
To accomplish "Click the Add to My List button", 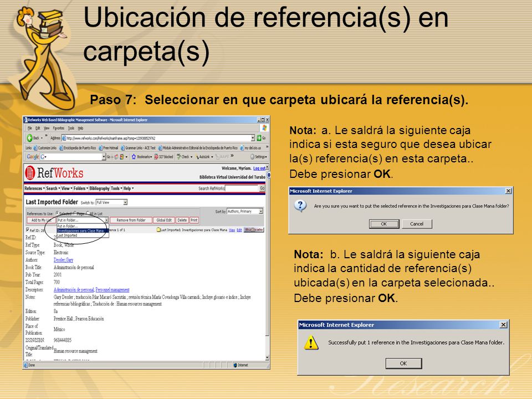I will tap(42, 220).
